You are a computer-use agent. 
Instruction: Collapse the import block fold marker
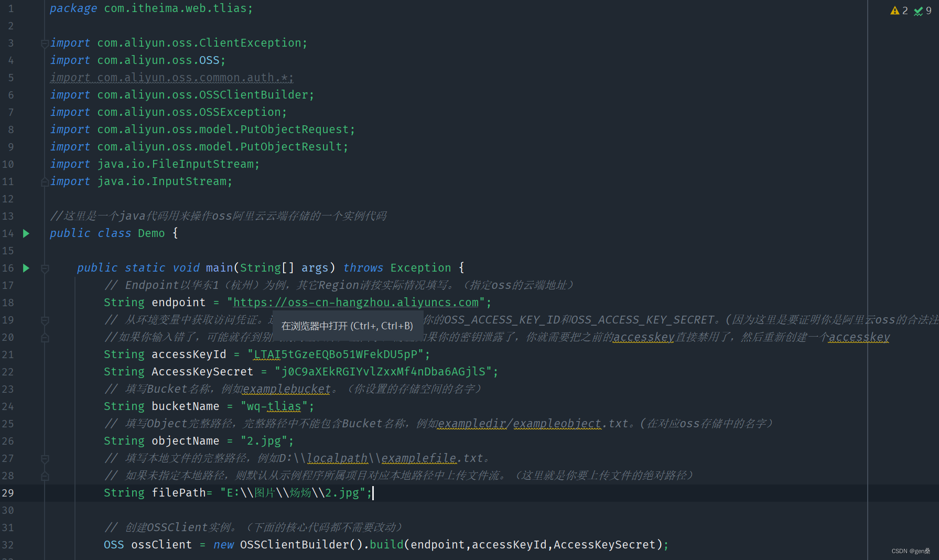(45, 44)
